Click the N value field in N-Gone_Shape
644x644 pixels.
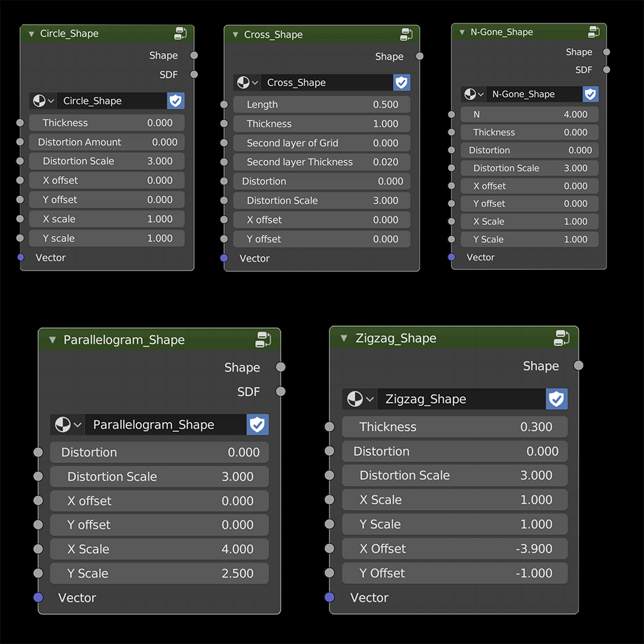click(529, 114)
